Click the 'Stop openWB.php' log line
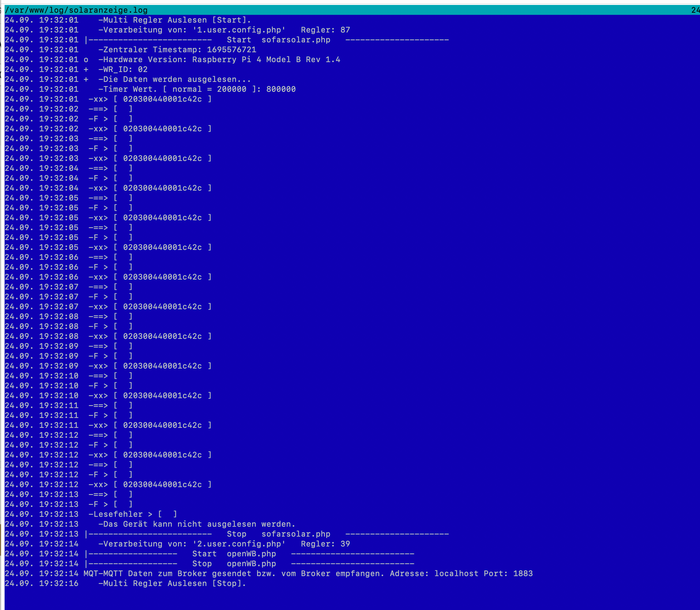 click(234, 564)
